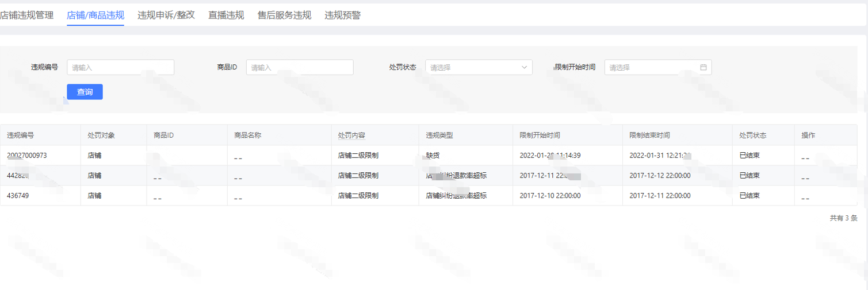This screenshot has height=290, width=868.
Task: Switch to 售后服务违规 tab
Action: tap(284, 15)
